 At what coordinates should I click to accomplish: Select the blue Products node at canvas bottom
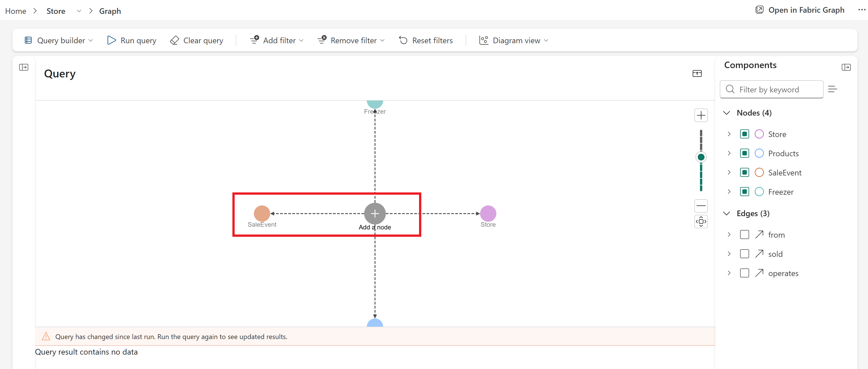pos(375,323)
